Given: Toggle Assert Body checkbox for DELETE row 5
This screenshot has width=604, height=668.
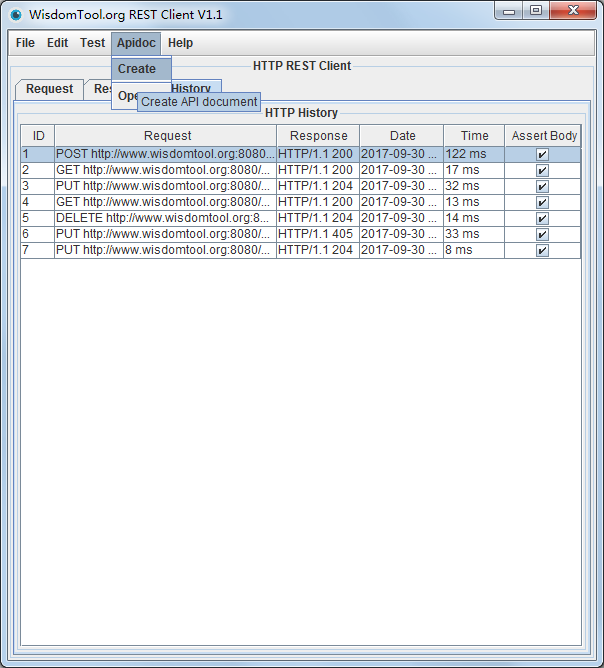Looking at the screenshot, I should 542,219.
